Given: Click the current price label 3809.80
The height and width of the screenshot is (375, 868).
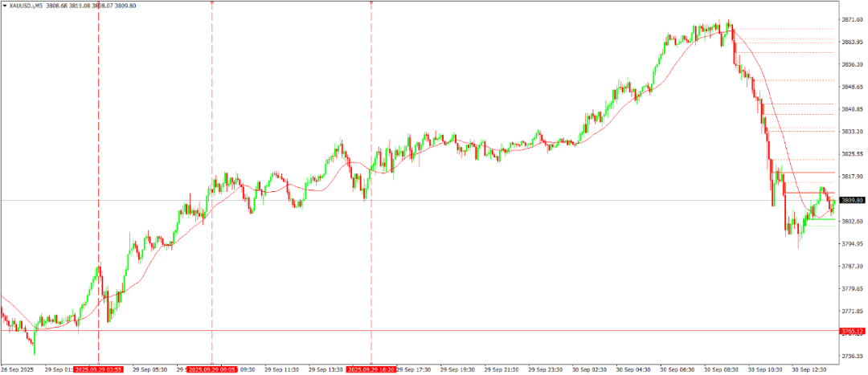Looking at the screenshot, I should tap(852, 200).
